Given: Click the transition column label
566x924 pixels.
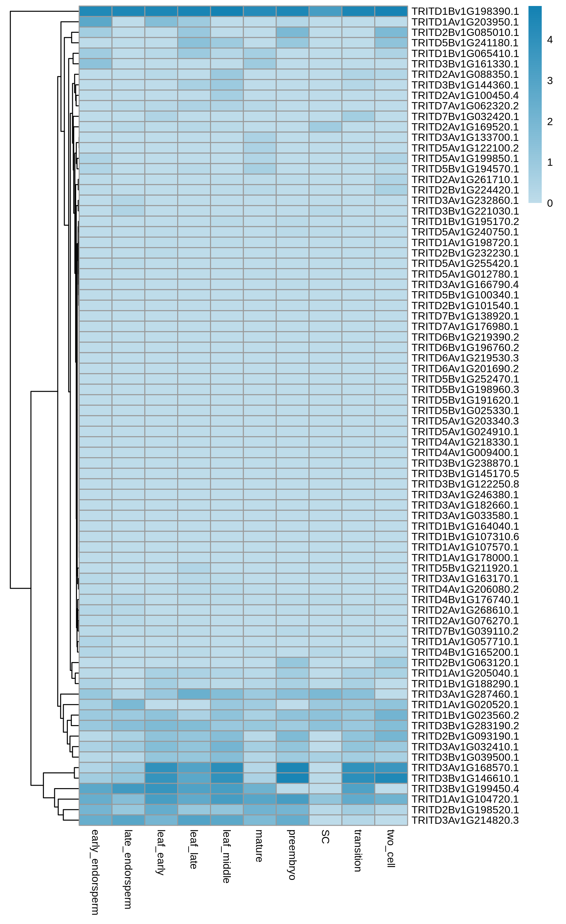Looking at the screenshot, I should [x=358, y=851].
